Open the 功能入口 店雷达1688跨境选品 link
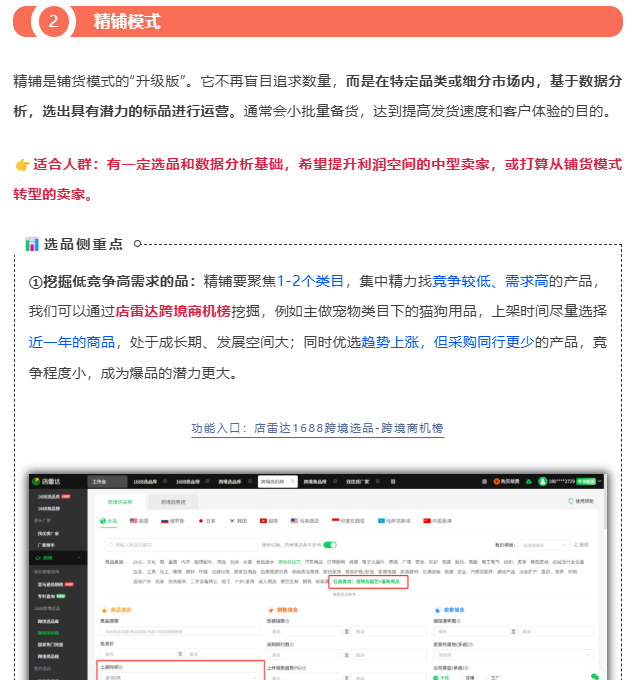Viewport: 633px width, 680px height. [x=317, y=428]
